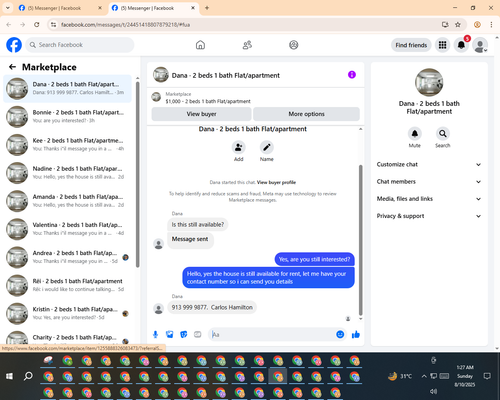Click the Find friends button
Screen dimensions: 500x400
[x=411, y=45]
